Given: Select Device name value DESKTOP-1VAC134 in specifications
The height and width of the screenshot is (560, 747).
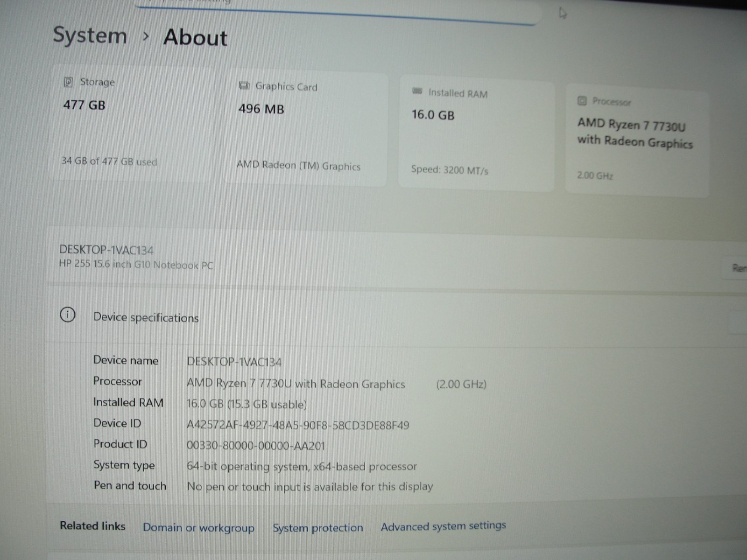Looking at the screenshot, I should (234, 362).
